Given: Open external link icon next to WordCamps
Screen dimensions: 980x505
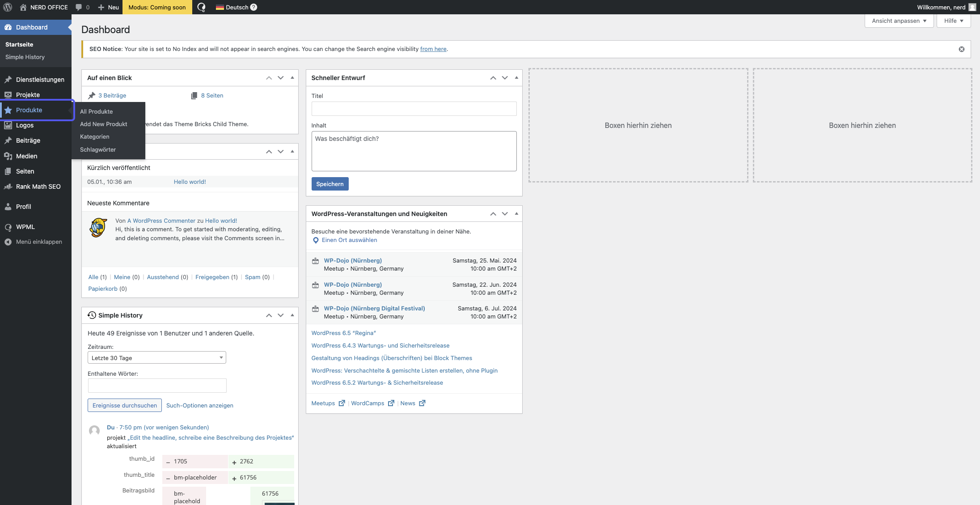Looking at the screenshot, I should coord(391,403).
